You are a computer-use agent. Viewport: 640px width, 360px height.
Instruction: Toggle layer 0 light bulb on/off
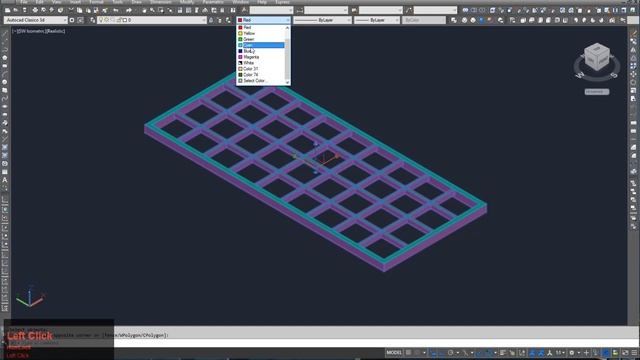pyautogui.click(x=101, y=20)
